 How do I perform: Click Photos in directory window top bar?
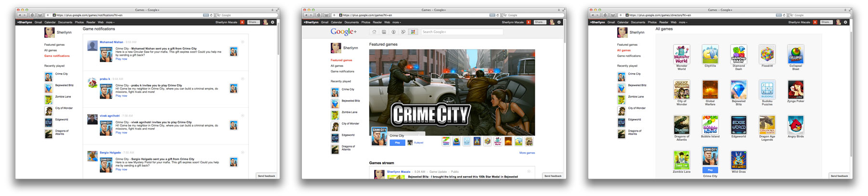click(x=652, y=22)
